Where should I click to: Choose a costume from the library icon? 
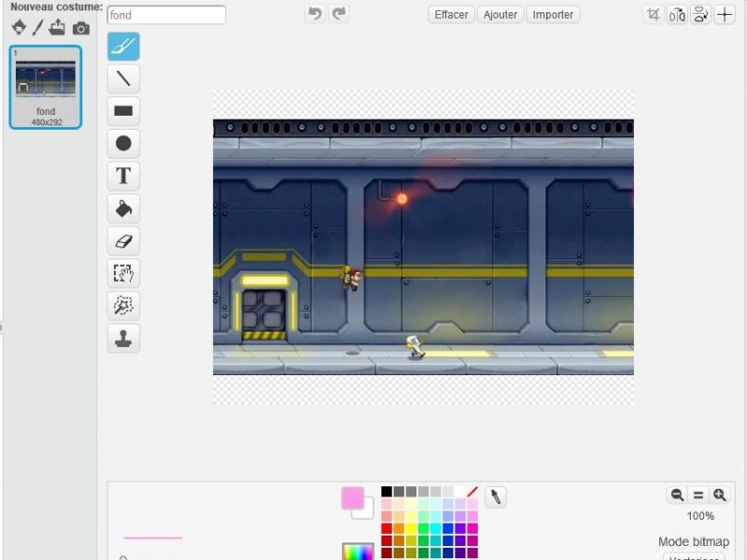click(19, 28)
